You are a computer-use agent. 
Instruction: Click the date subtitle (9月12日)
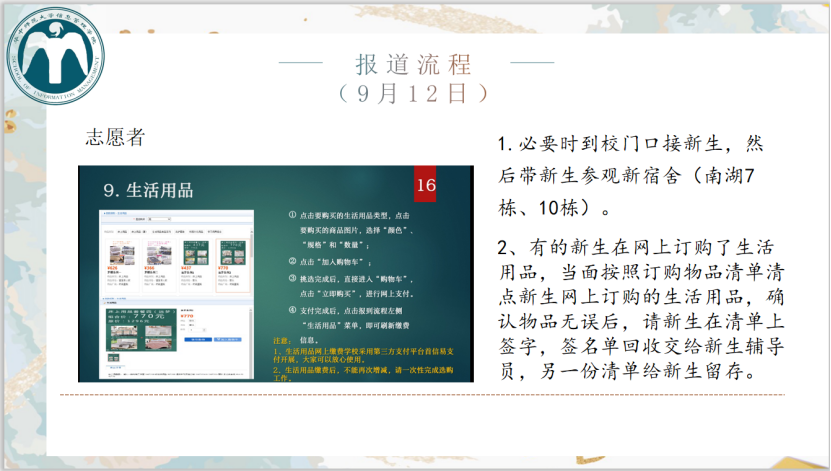tap(413, 93)
